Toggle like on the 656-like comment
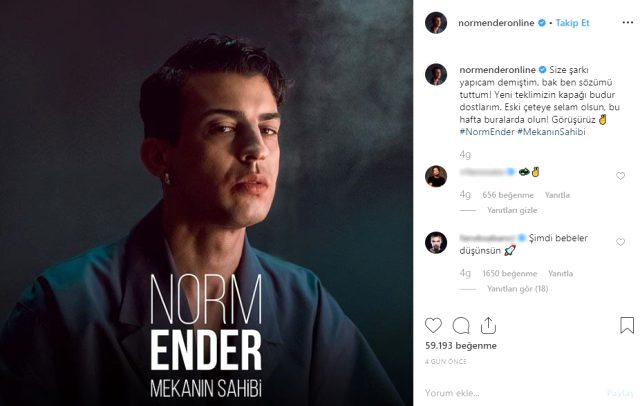 (620, 176)
